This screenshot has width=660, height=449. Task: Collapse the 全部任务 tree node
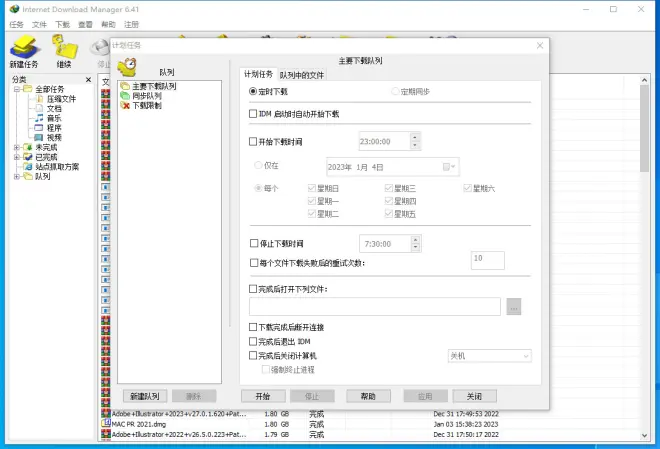point(16,89)
